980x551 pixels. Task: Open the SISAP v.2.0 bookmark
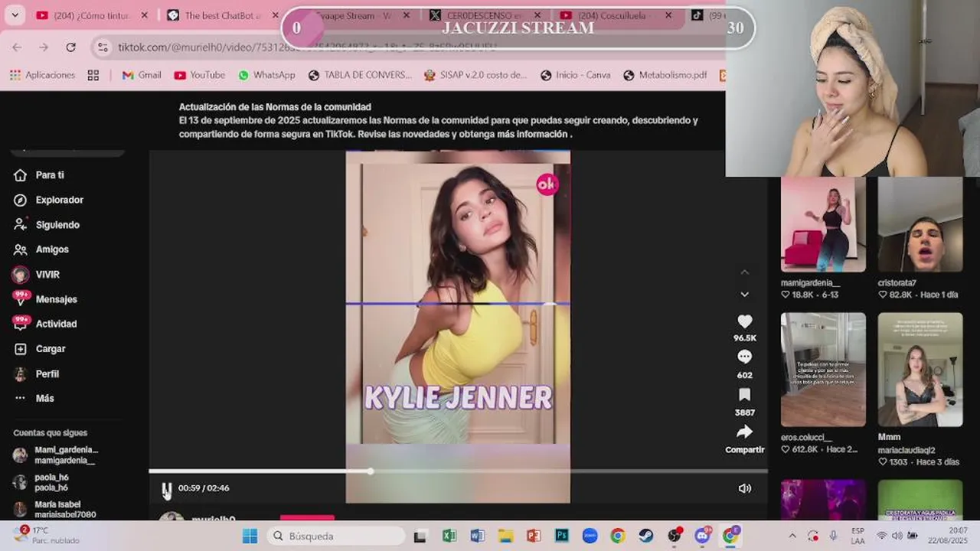475,75
